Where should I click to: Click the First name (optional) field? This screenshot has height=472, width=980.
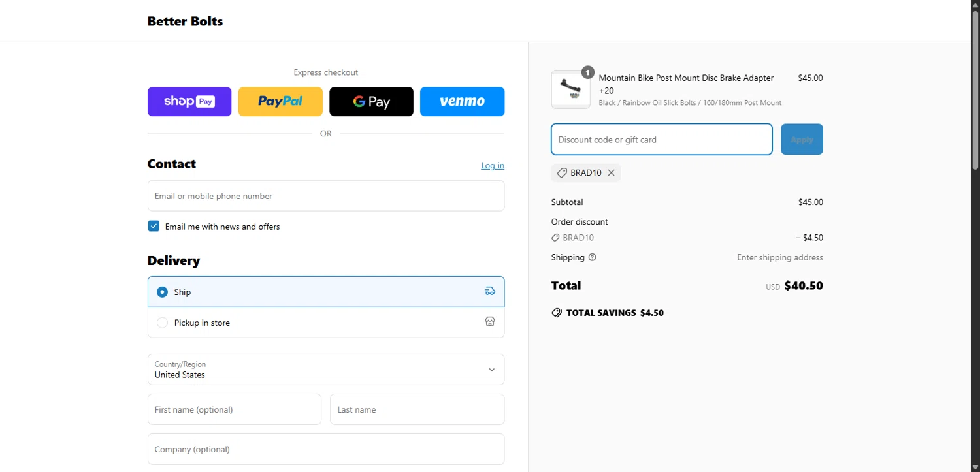click(235, 409)
